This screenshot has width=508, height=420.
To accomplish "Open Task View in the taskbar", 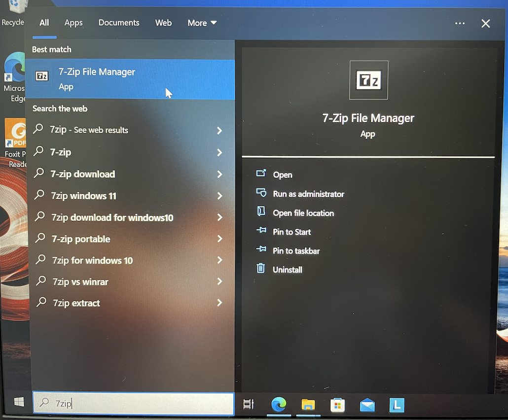I will point(249,404).
